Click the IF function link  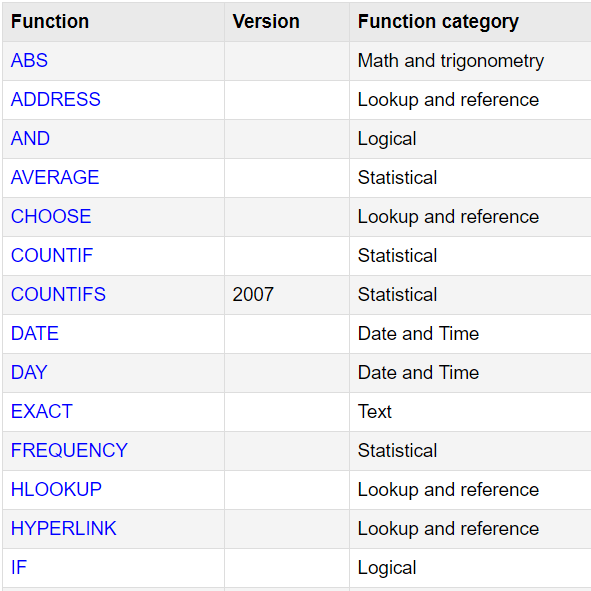coord(19,568)
